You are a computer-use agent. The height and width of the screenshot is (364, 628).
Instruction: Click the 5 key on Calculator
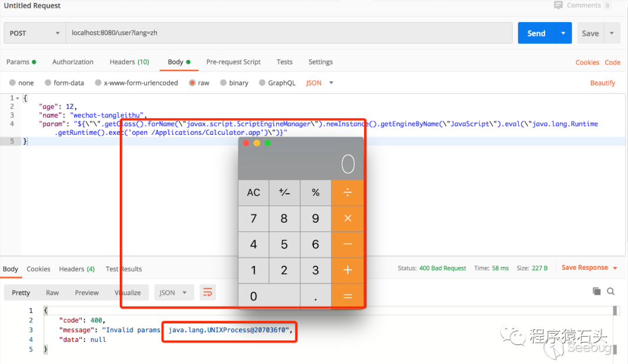click(x=284, y=244)
